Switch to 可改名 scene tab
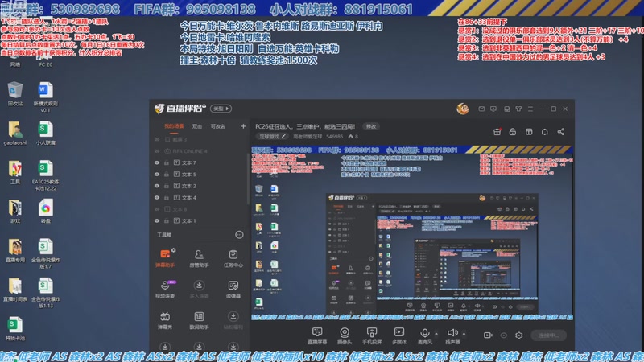The width and height of the screenshot is (644, 362). (x=217, y=126)
